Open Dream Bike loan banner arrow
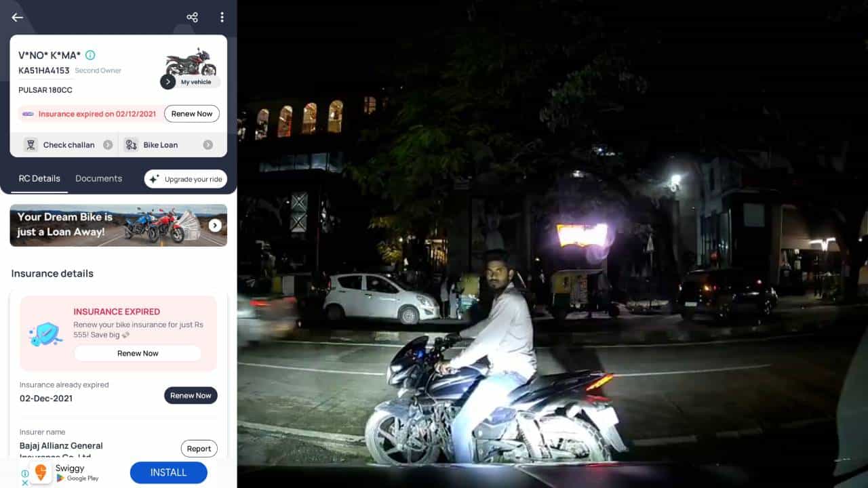 pyautogui.click(x=215, y=226)
